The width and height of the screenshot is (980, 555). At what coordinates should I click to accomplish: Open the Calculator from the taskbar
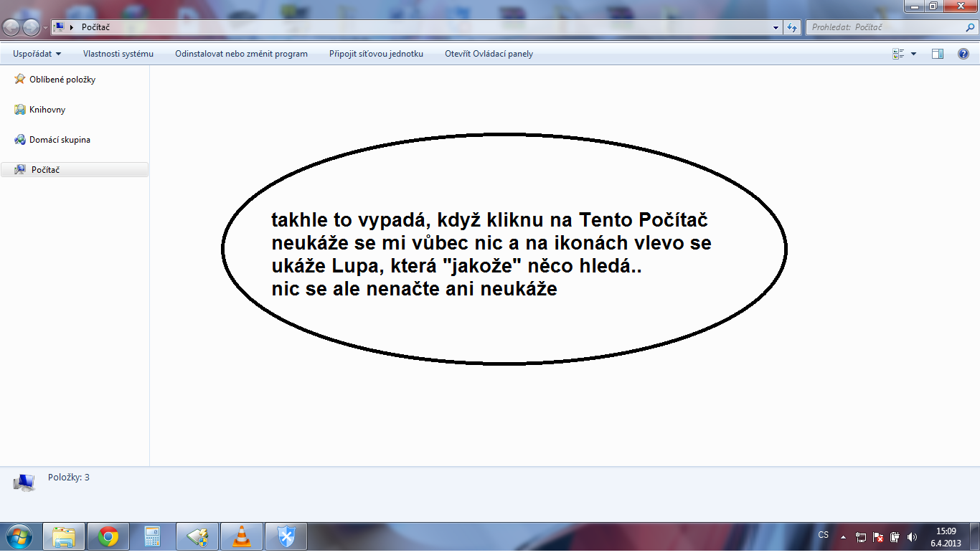pyautogui.click(x=153, y=536)
